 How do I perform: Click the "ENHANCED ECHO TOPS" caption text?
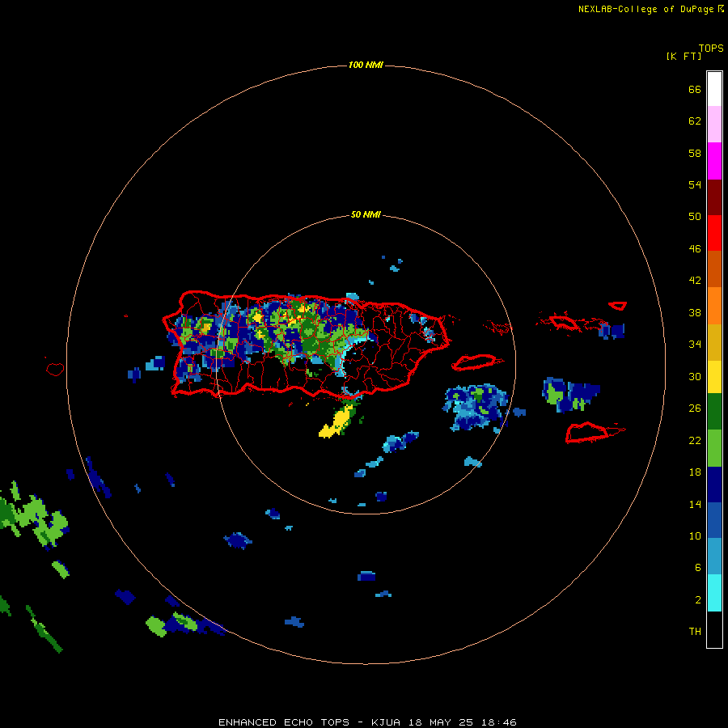[x=284, y=722]
